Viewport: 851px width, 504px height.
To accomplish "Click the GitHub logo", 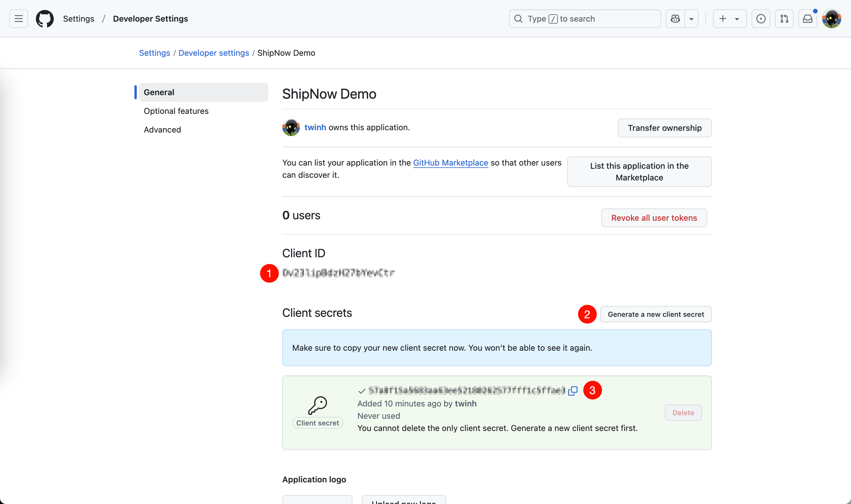I will coord(44,19).
